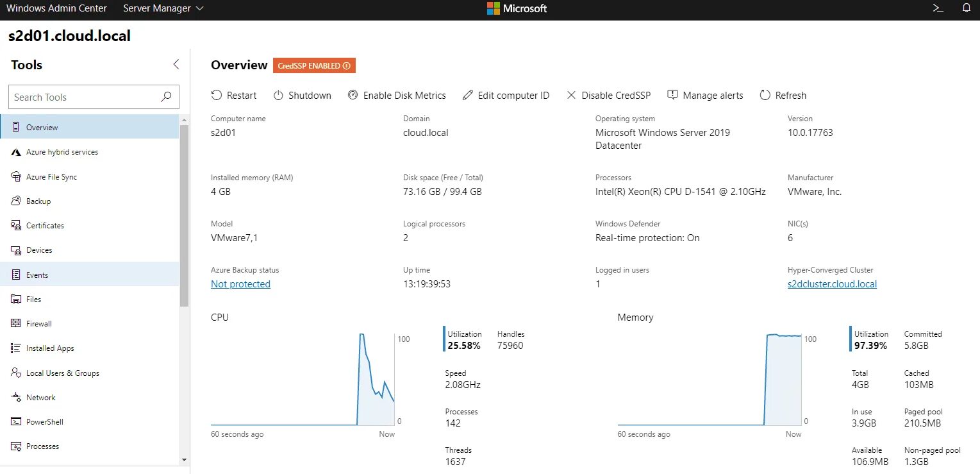Screen dimensions: 980x474
Task: Click the notification bell in the top bar
Action: [x=967, y=8]
